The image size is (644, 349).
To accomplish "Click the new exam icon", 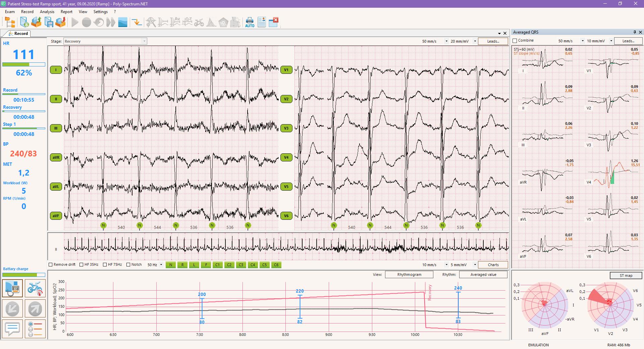I will (x=24, y=22).
